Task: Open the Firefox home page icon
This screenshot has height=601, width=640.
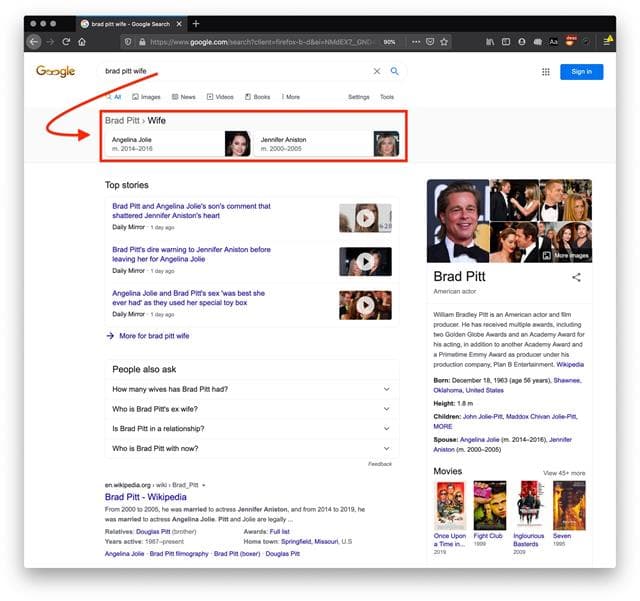Action: coord(82,42)
